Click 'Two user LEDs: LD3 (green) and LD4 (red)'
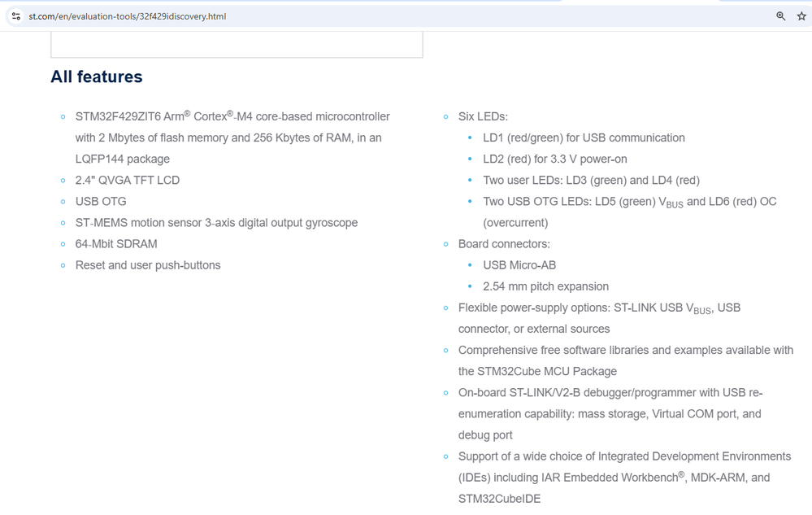Viewport: 812px width, 515px height. pyautogui.click(x=592, y=181)
